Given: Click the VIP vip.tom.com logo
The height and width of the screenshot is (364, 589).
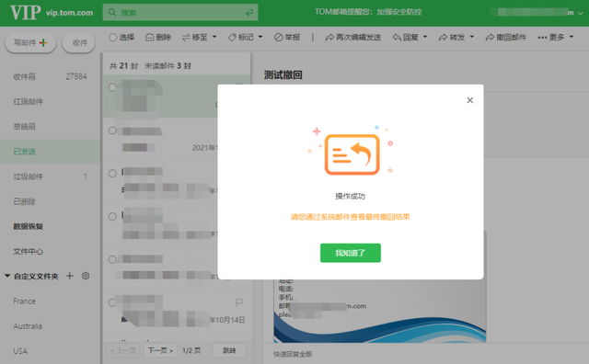Looking at the screenshot, I should tap(52, 12).
